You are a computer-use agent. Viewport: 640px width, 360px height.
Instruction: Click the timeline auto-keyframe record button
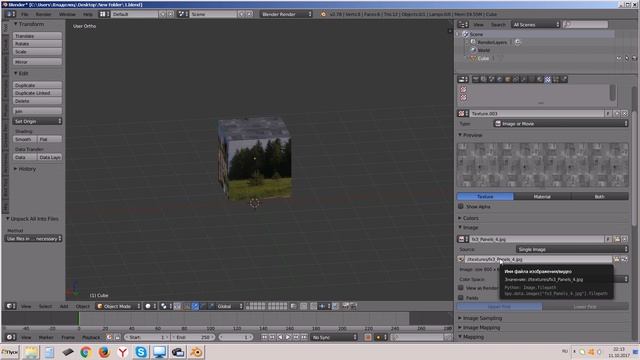pos(367,337)
